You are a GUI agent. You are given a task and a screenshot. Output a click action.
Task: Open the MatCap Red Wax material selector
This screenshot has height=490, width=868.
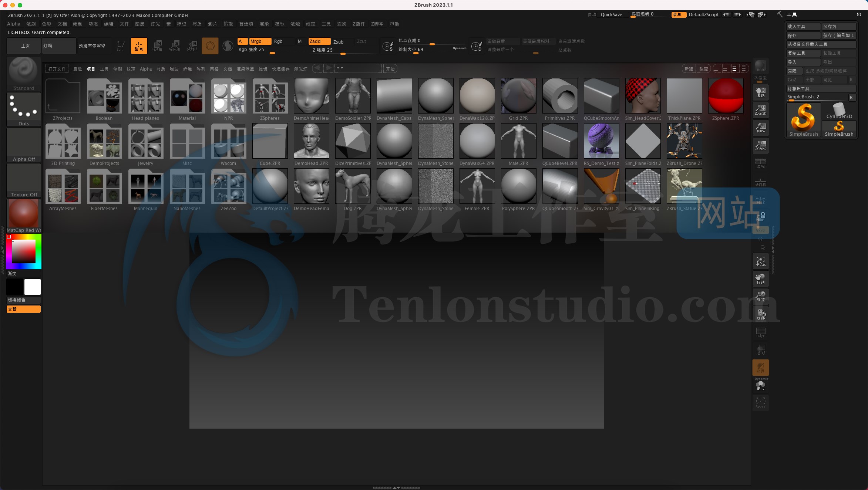click(x=23, y=216)
